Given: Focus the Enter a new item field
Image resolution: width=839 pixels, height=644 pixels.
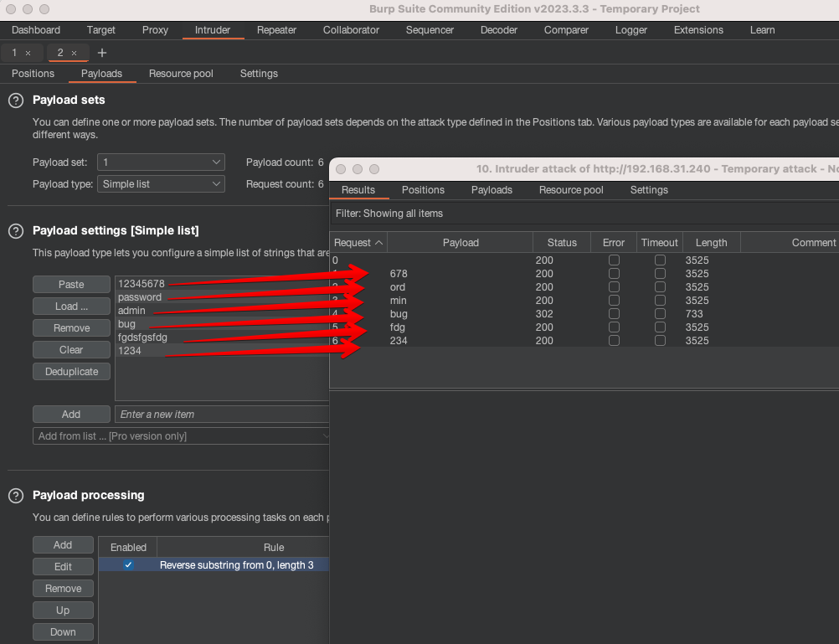Looking at the screenshot, I should click(x=222, y=415).
